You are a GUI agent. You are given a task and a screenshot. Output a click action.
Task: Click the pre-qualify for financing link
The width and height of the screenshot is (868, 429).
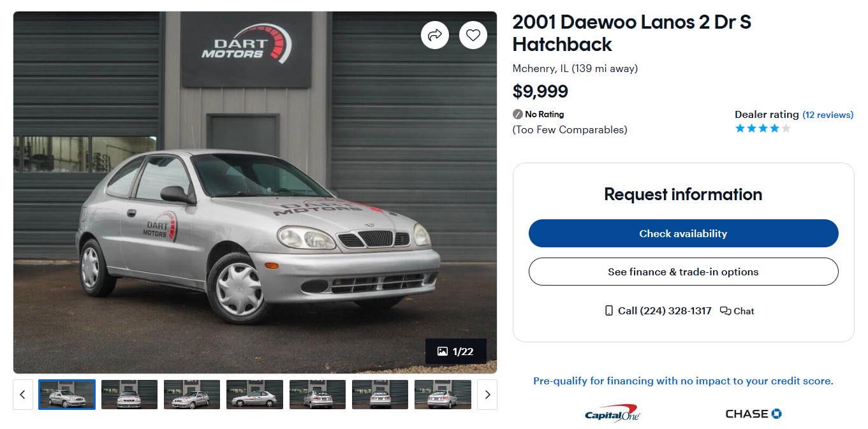pos(683,381)
